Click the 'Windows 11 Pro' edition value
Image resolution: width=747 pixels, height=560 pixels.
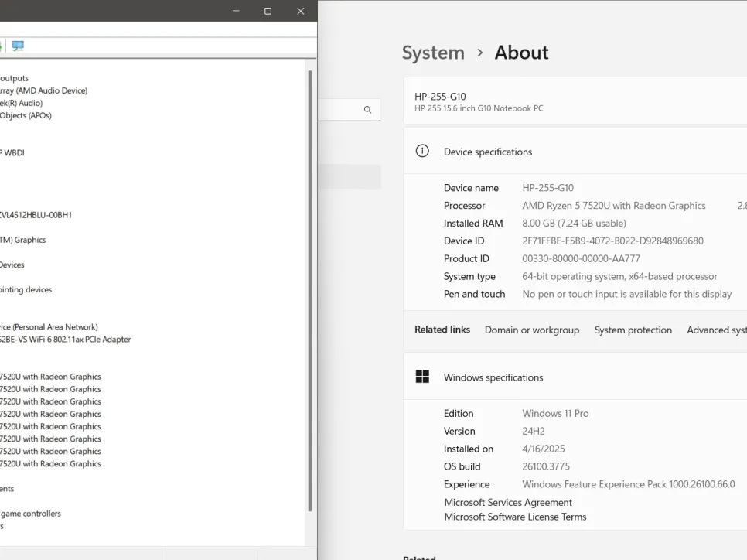(x=555, y=413)
